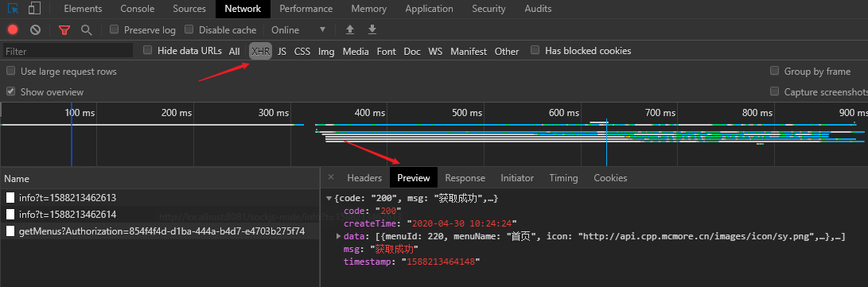Check Hide data URLs

click(x=148, y=50)
